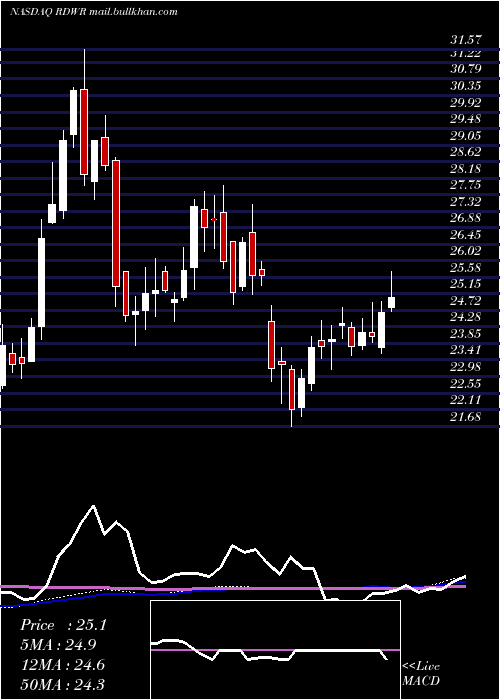The image size is (500, 700).
Task: Click the NASDAQ RDWR mail.bullkhan.com header text
Action: 93,12
